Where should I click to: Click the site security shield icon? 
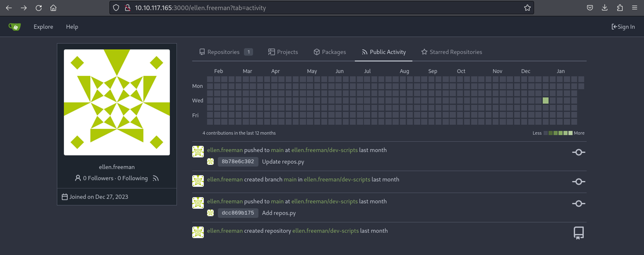[116, 8]
